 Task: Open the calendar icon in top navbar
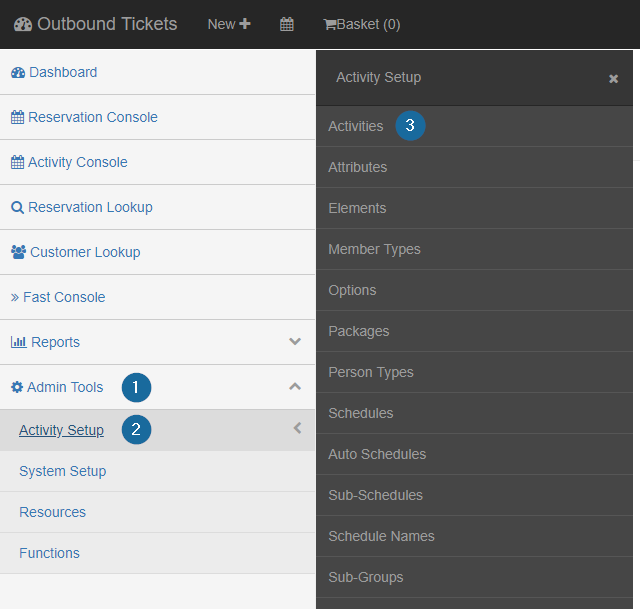(287, 24)
